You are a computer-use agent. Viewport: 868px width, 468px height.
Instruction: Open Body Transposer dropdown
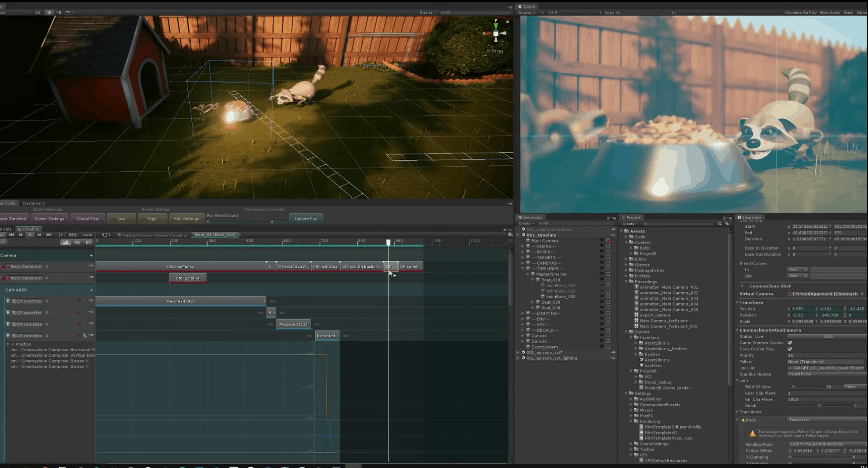[827, 420]
